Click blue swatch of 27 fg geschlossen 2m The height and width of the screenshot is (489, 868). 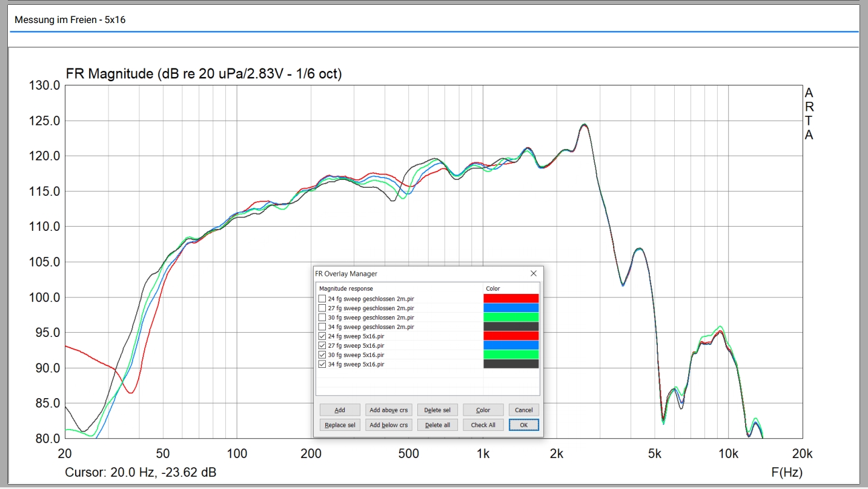(511, 308)
